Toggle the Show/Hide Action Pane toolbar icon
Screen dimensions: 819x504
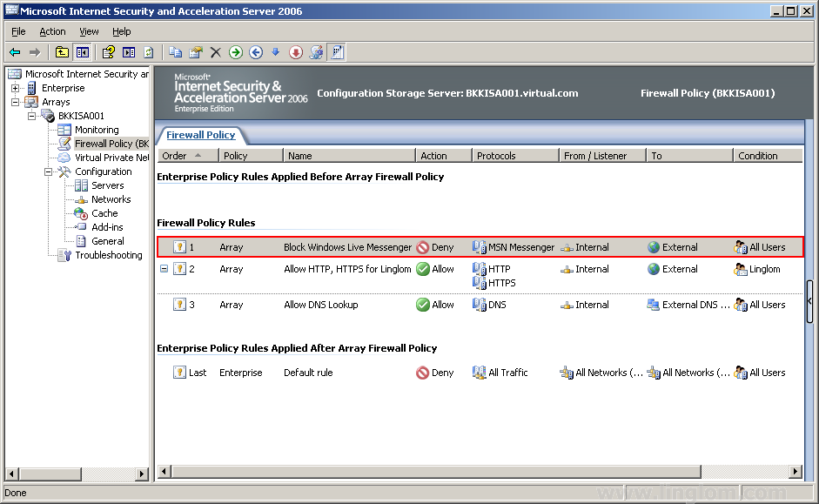coord(129,52)
